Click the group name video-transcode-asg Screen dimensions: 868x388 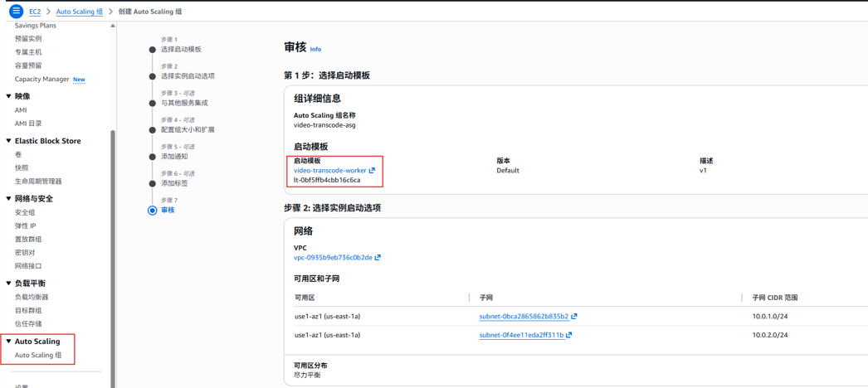click(x=324, y=125)
